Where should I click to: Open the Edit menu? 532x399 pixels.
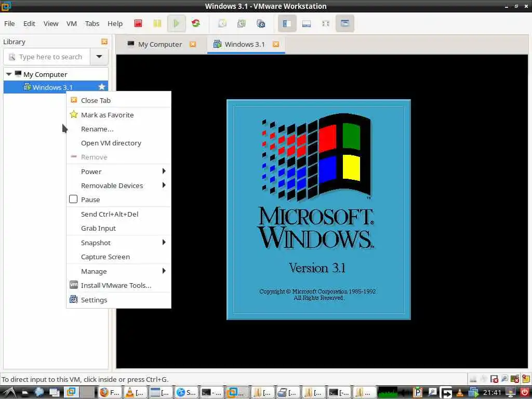[x=29, y=23]
